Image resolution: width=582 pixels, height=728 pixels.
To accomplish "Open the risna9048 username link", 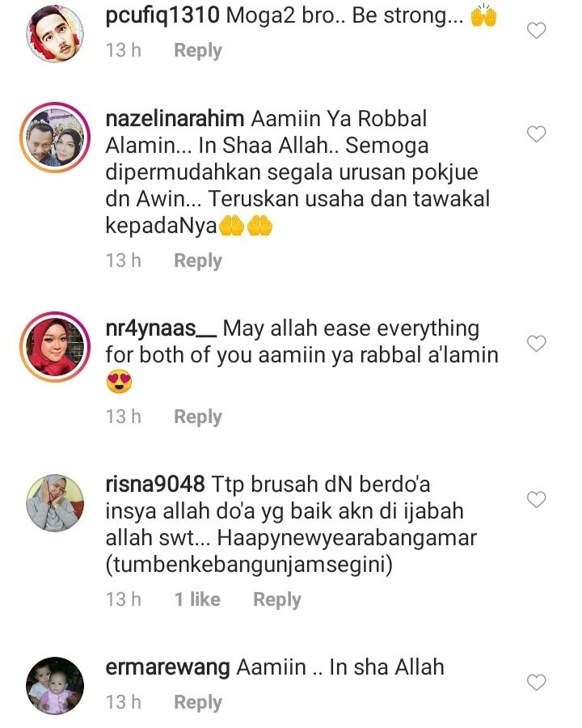I will (x=155, y=485).
